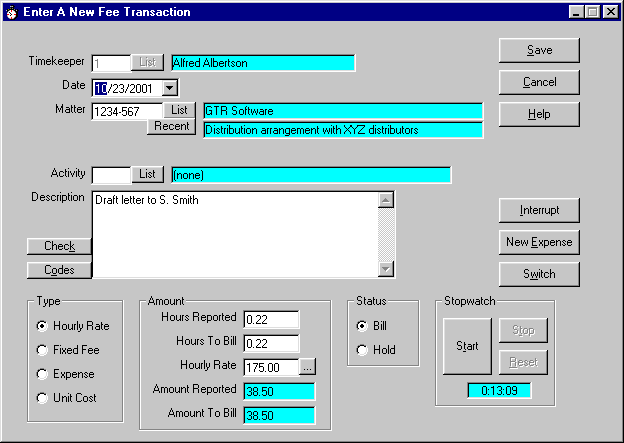Click the Distribution arrangement matter description
This screenshot has width=624, height=443.
(343, 130)
